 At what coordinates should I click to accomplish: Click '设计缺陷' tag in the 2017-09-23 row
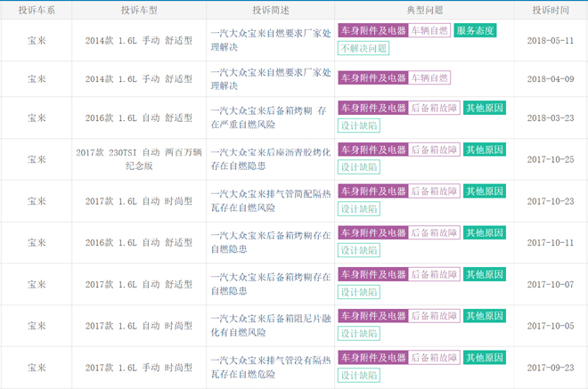click(x=359, y=375)
